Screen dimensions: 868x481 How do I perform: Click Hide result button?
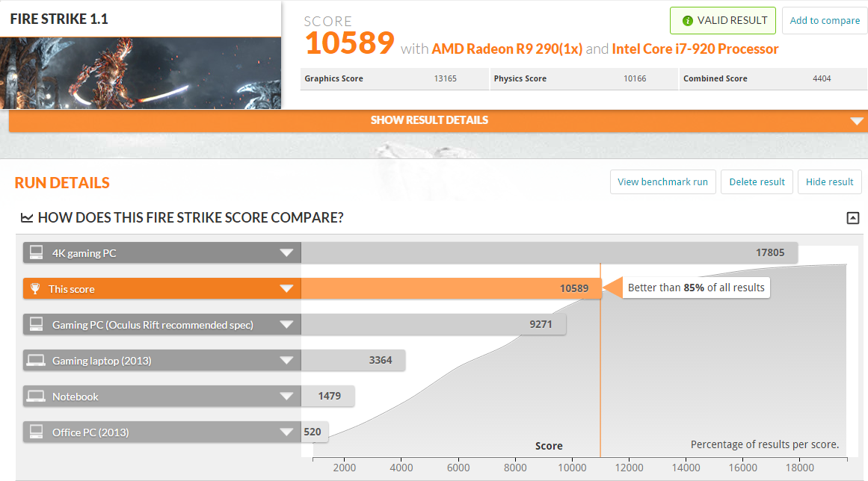click(829, 182)
